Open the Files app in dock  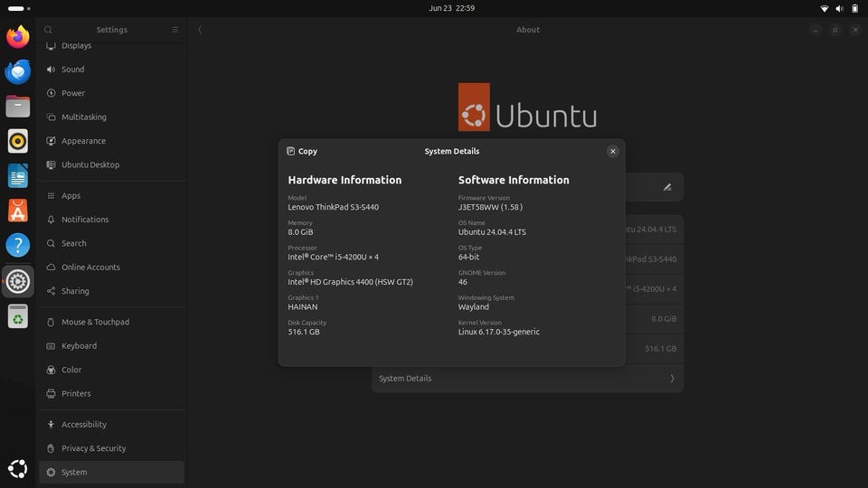tap(18, 107)
